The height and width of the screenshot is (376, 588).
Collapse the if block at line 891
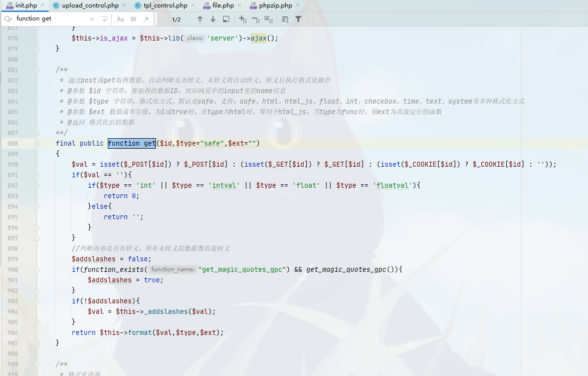tap(37, 175)
